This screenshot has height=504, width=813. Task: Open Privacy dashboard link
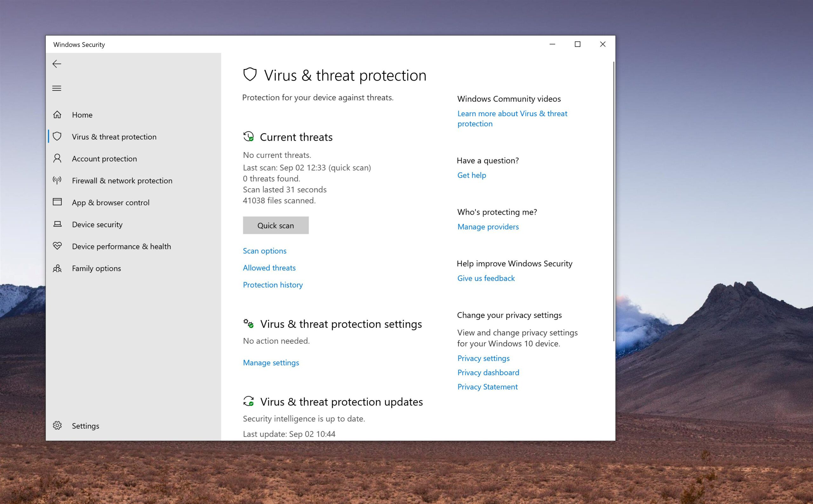(x=488, y=373)
